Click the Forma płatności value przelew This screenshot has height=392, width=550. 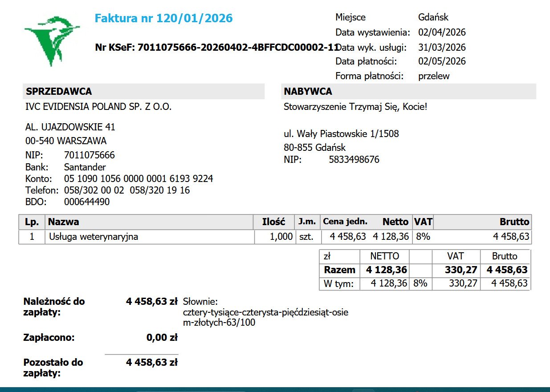tap(434, 76)
